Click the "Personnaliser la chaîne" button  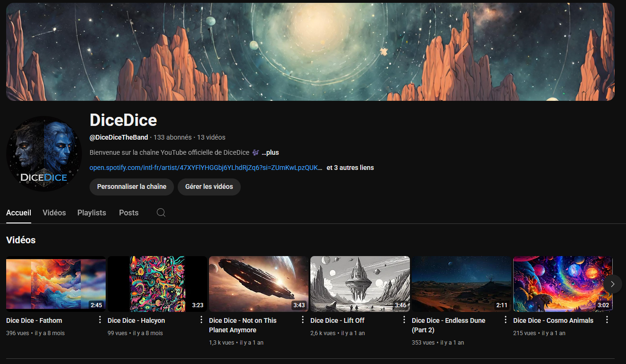coord(132,186)
